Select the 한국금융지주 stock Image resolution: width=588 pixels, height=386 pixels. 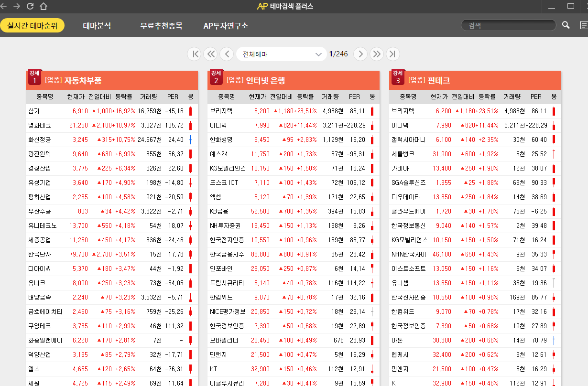[227, 255]
